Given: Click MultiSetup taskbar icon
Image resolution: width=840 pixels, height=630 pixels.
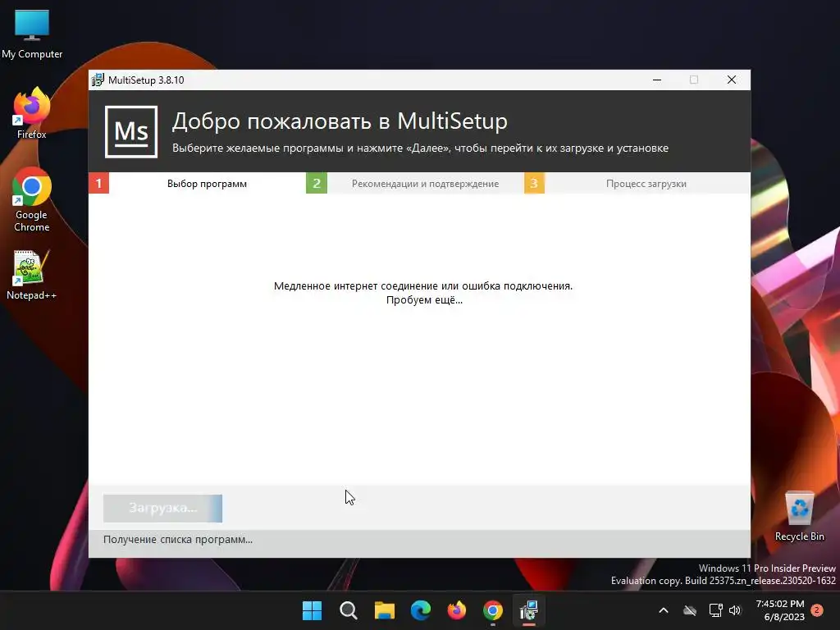Looking at the screenshot, I should 529,610.
